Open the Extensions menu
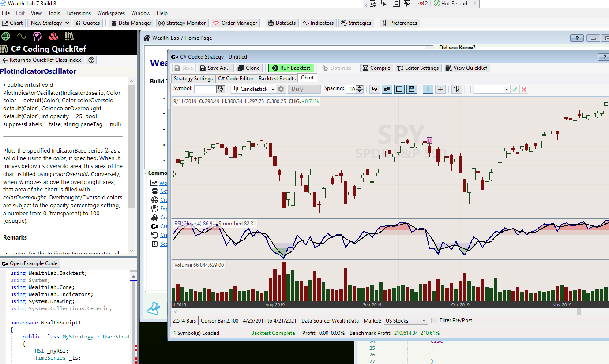The height and width of the screenshot is (364, 609). tap(79, 13)
